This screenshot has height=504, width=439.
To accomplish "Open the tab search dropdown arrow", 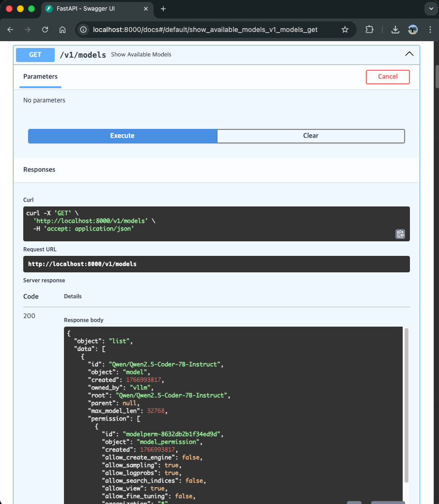I will (431, 9).
